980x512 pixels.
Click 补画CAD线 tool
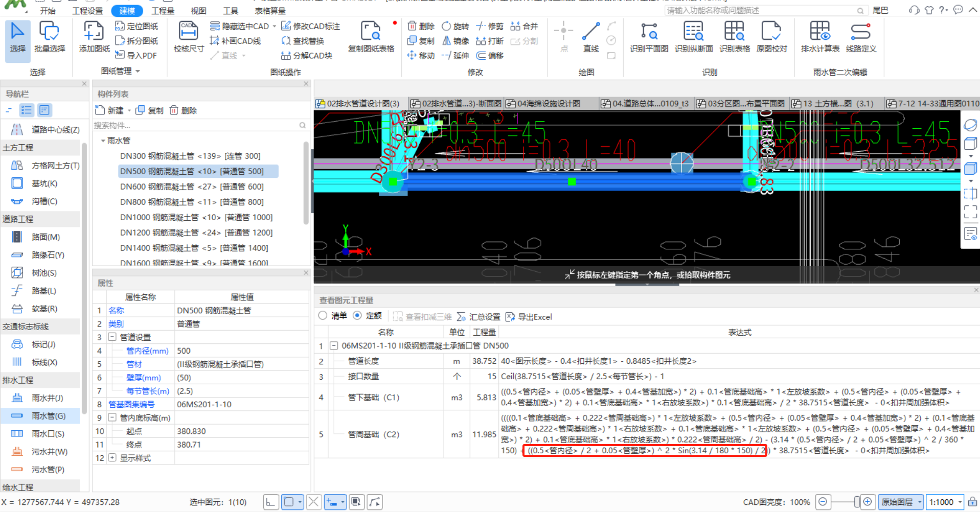pos(236,41)
